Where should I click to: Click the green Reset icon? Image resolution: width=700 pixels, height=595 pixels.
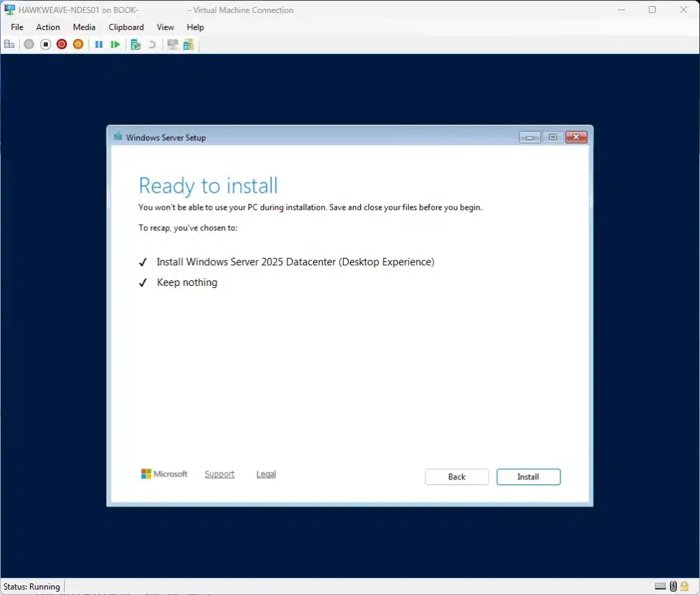(116, 44)
